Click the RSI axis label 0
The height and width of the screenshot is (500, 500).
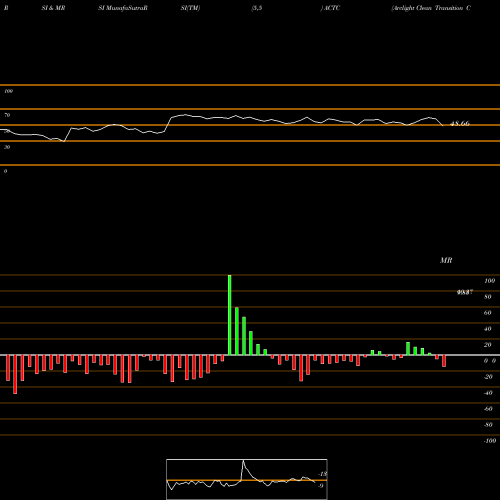click(x=5, y=171)
